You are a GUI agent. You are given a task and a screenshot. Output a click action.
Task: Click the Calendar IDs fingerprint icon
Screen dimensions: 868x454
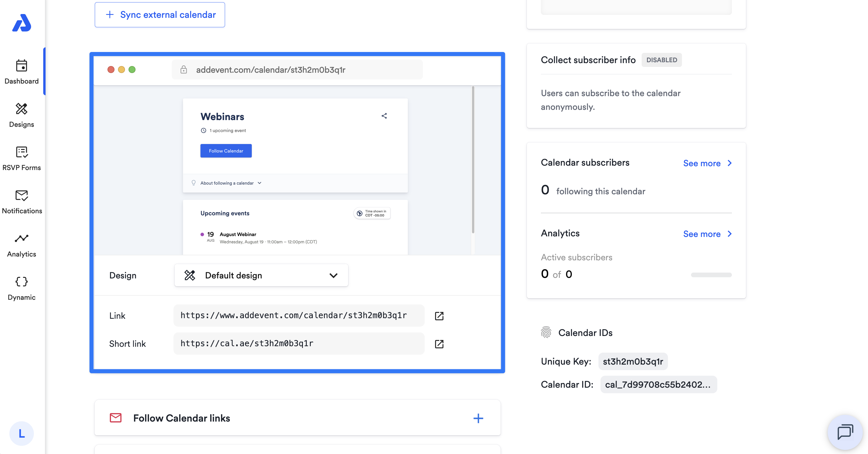pos(546,333)
